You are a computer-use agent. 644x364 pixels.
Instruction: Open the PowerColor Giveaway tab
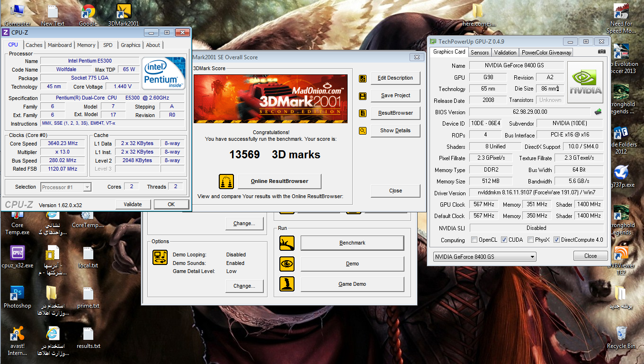(x=546, y=53)
